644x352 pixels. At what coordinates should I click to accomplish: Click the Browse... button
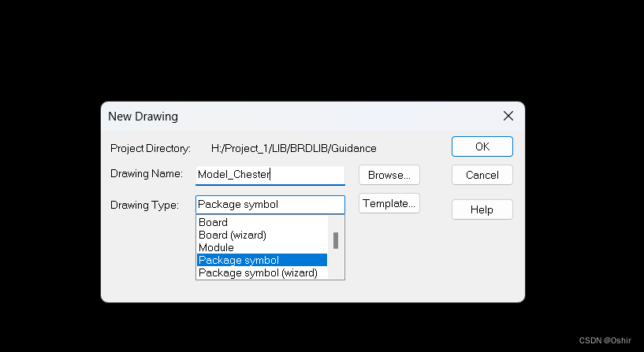(x=389, y=175)
